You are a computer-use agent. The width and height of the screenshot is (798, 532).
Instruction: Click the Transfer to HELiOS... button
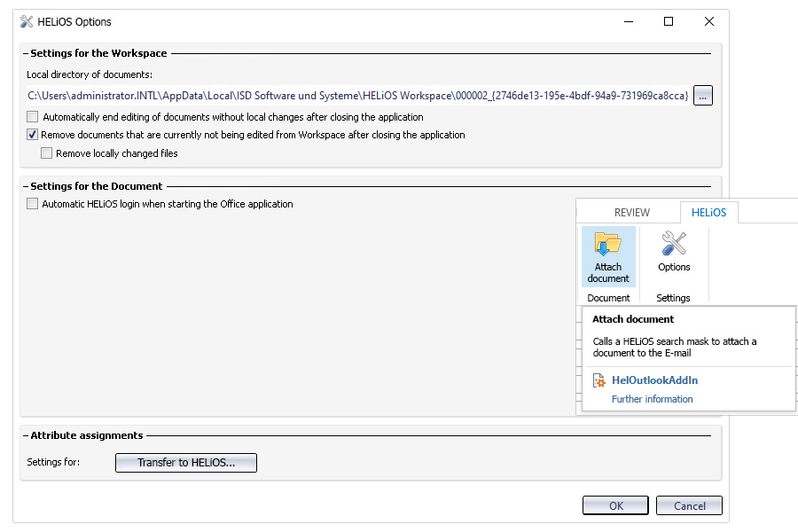pyautogui.click(x=186, y=463)
